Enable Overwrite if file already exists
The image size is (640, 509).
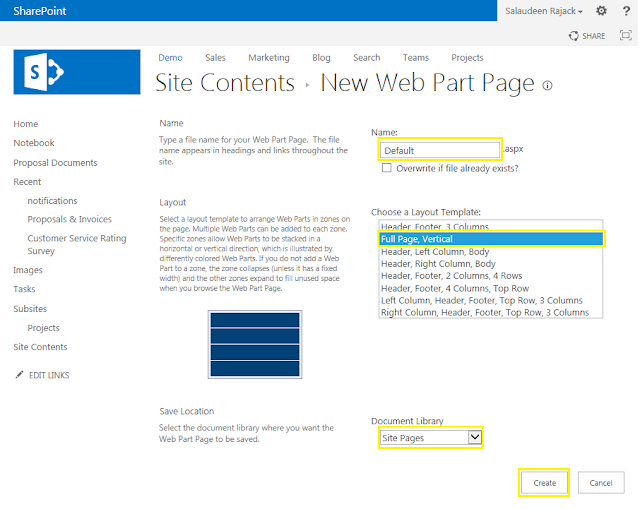[x=387, y=168]
